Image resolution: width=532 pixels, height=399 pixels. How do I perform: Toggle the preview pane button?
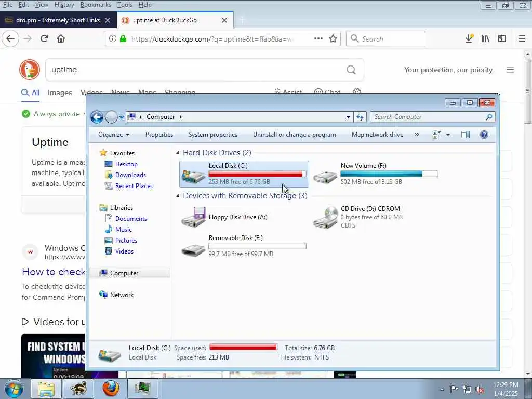[x=465, y=135]
